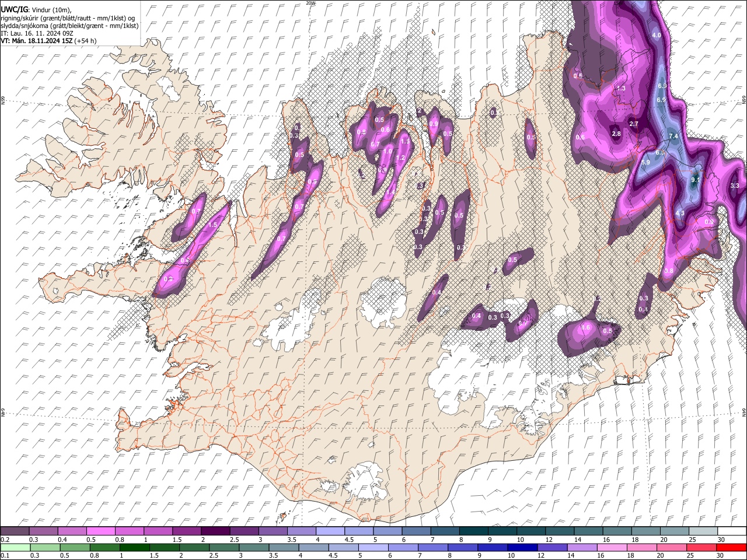Click the 4.0 precipitation value on the map
747x560 pixels.
657,36
